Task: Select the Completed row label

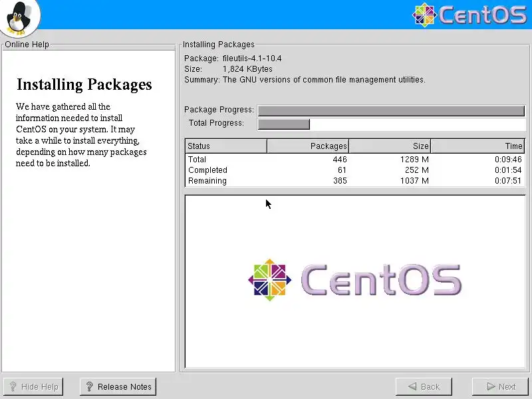Action: click(207, 170)
